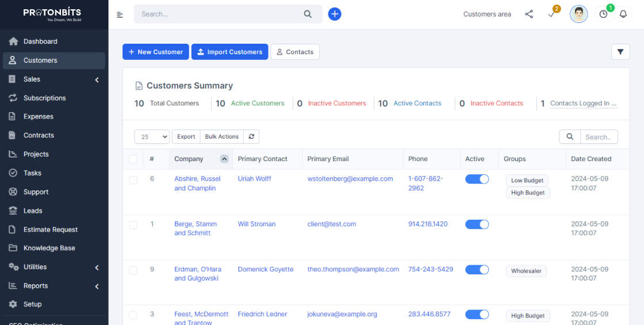
Task: Toggle active switch for Erdman, O'Hara and Gulgowski
Action: [477, 270]
